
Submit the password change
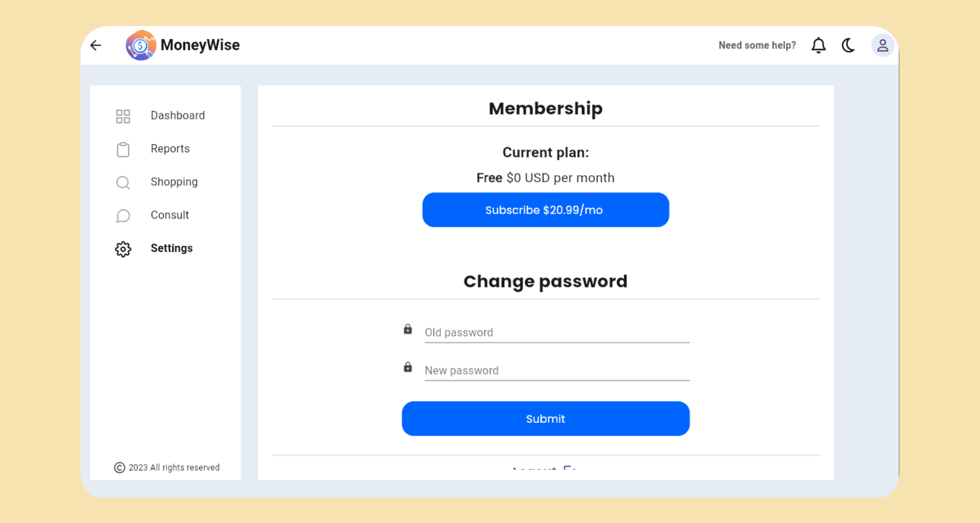pos(546,419)
